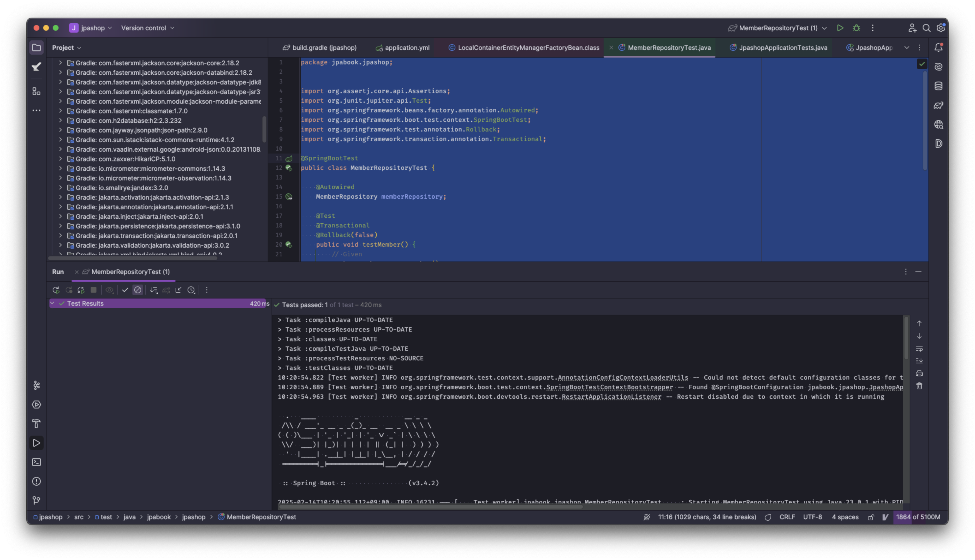This screenshot has width=975, height=560.
Task: Open the Run tool window sidebar icon
Action: (x=36, y=443)
